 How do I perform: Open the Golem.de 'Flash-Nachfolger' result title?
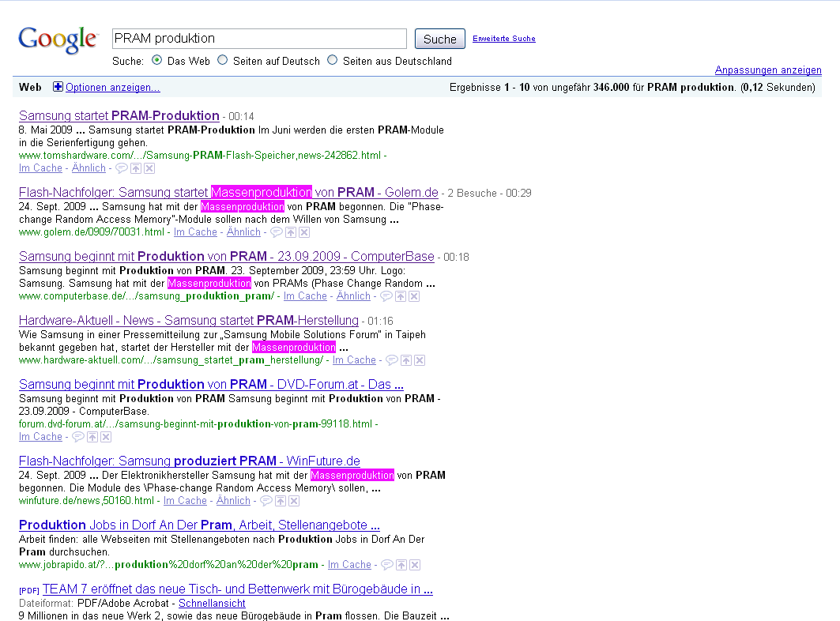tap(228, 192)
